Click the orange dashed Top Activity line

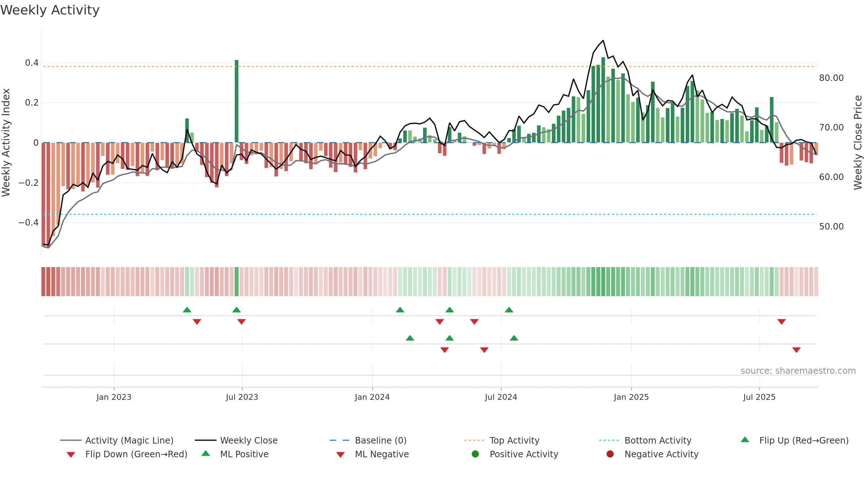430,67
